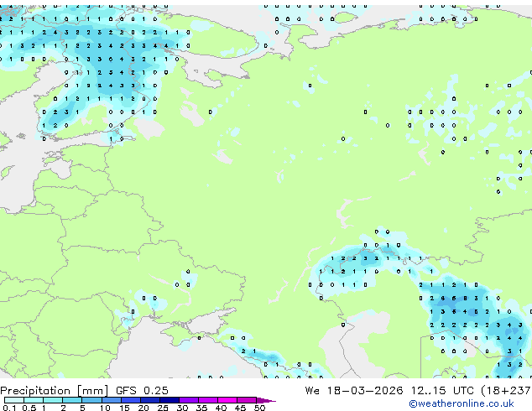The width and height of the screenshot is (532, 411).
Task: Click the over-50 mm legend arrow tip
Action: pyautogui.click(x=266, y=400)
